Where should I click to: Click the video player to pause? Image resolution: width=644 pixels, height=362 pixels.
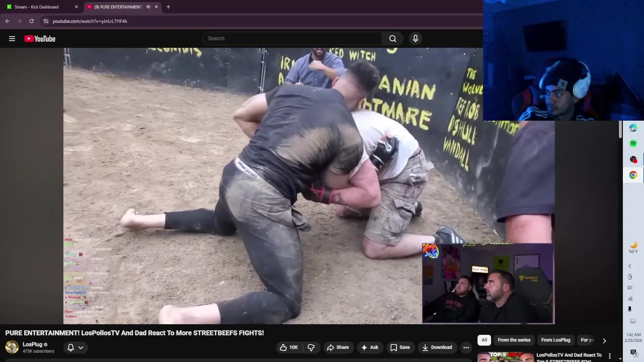tap(309, 186)
